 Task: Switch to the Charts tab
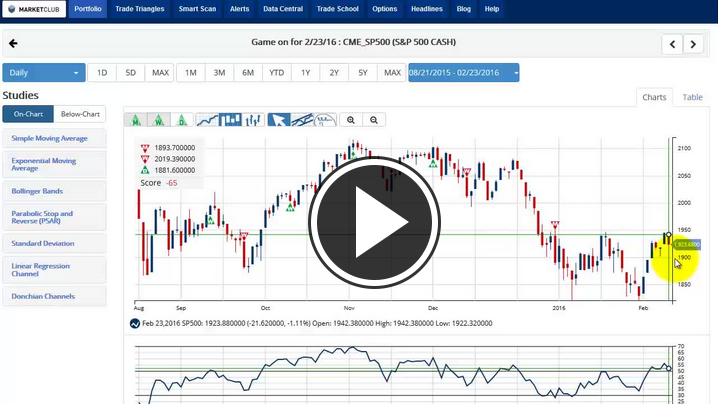click(x=654, y=97)
